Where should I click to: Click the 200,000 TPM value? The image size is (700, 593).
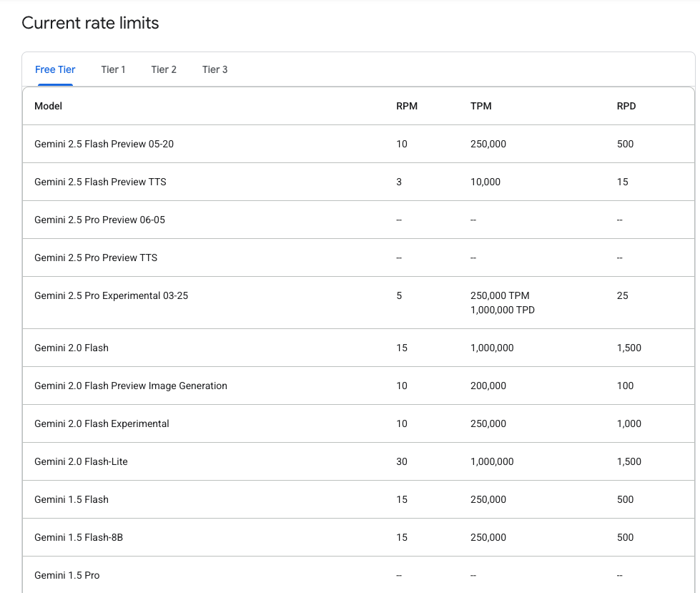(x=488, y=386)
